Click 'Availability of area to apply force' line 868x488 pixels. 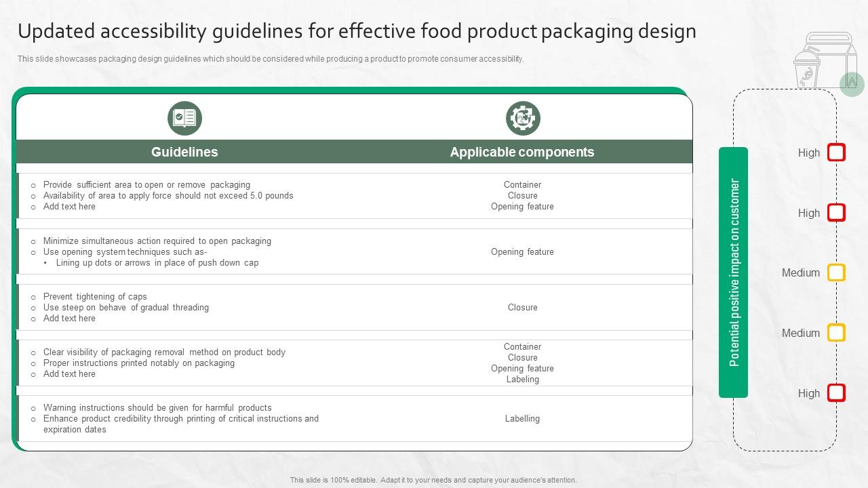[168, 195]
